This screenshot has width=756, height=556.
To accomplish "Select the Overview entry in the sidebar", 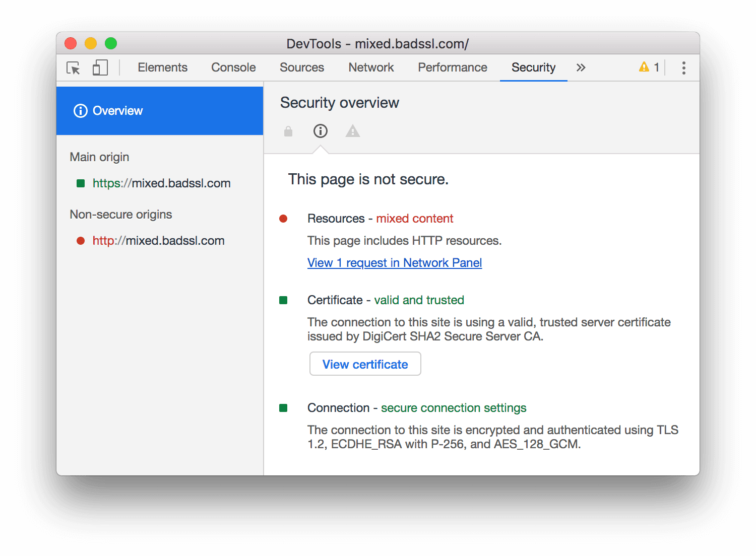I will [117, 111].
